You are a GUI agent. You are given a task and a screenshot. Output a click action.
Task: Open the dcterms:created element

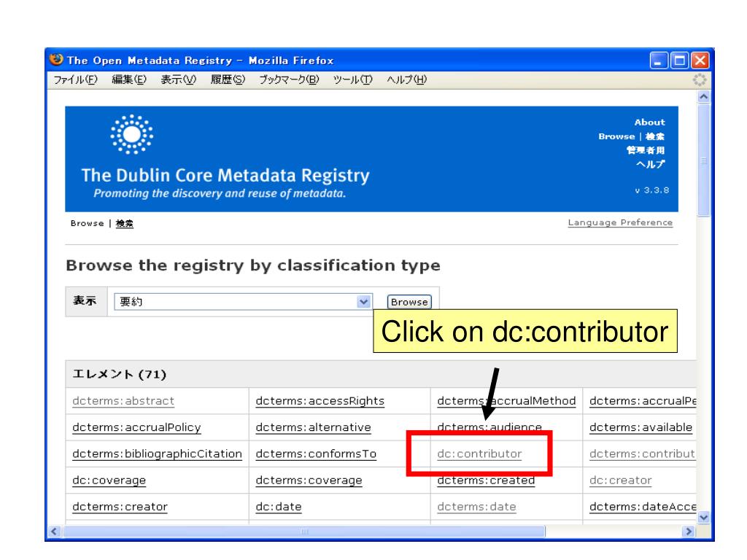(x=486, y=481)
